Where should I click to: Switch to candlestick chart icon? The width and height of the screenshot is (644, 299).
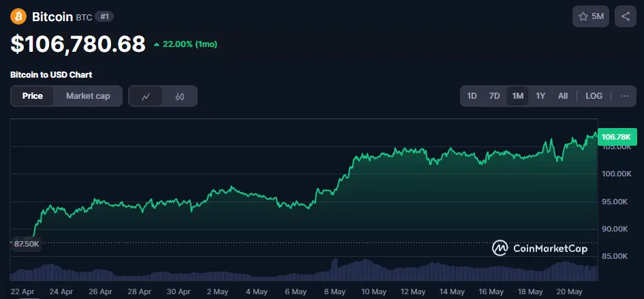pos(179,96)
